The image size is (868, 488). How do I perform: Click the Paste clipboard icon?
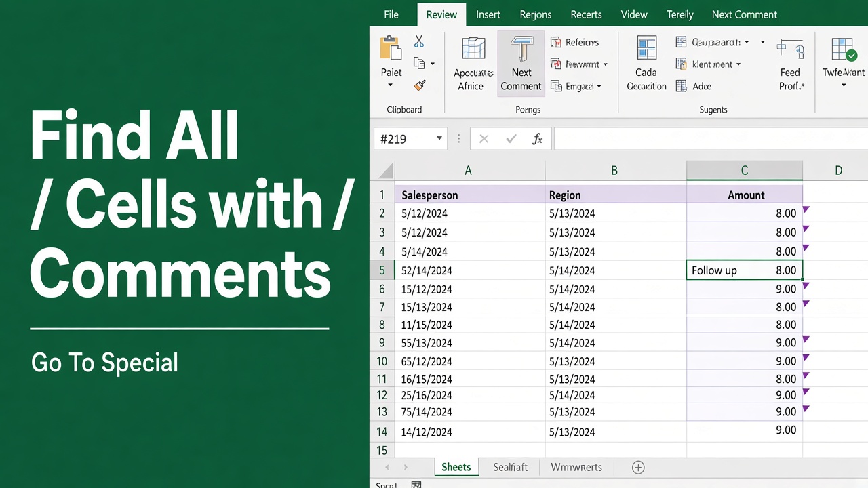391,48
